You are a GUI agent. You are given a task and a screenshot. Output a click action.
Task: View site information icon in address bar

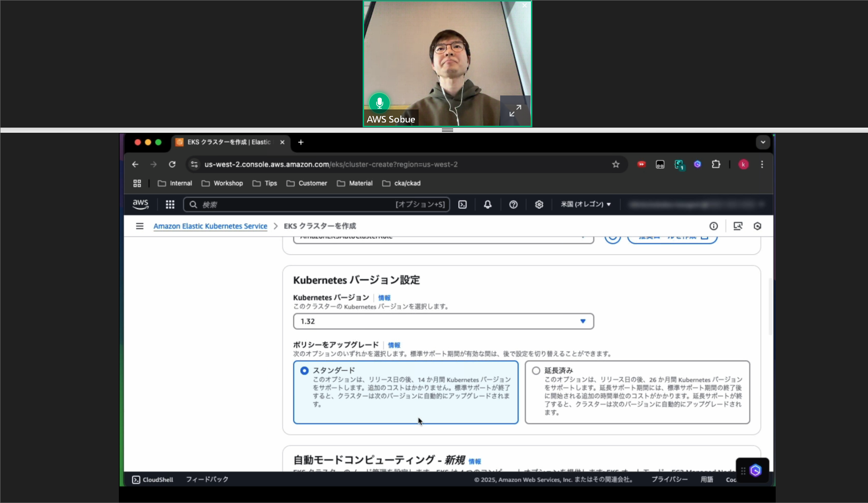pyautogui.click(x=194, y=164)
